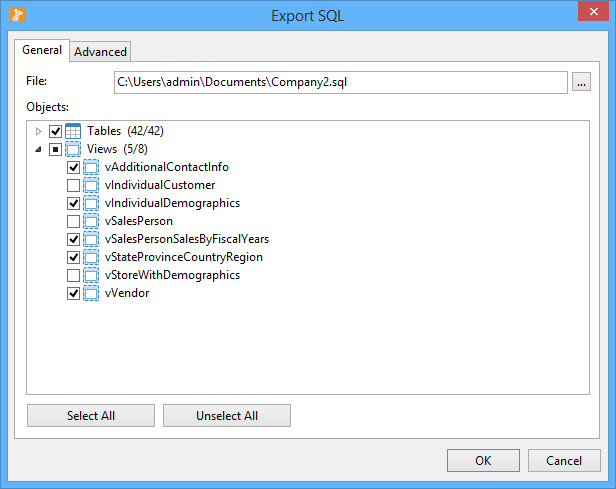Uncheck the vVendor checkbox
The width and height of the screenshot is (616, 489).
[x=73, y=293]
